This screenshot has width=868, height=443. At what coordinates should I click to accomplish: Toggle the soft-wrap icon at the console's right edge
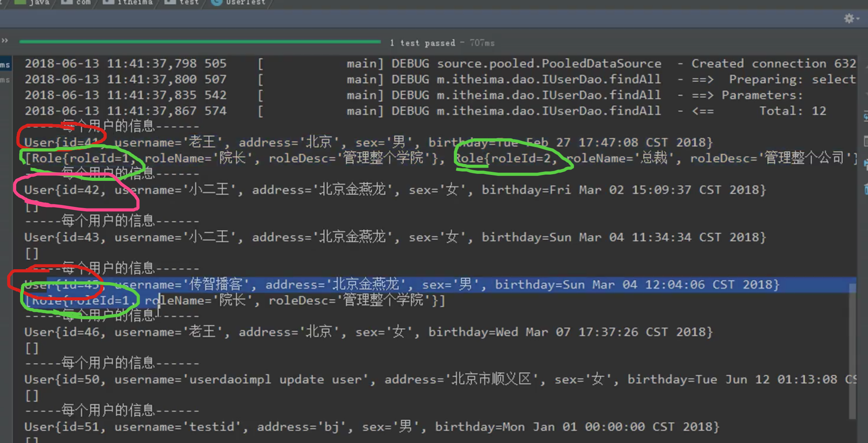[865, 117]
